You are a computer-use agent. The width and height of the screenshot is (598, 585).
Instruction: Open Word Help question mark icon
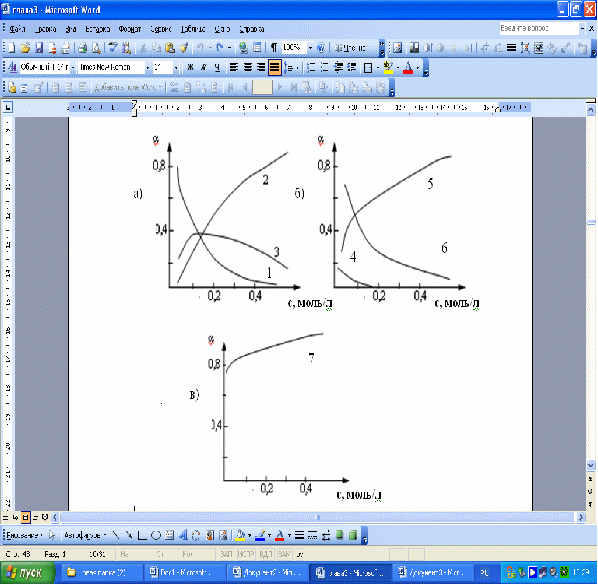[321, 48]
